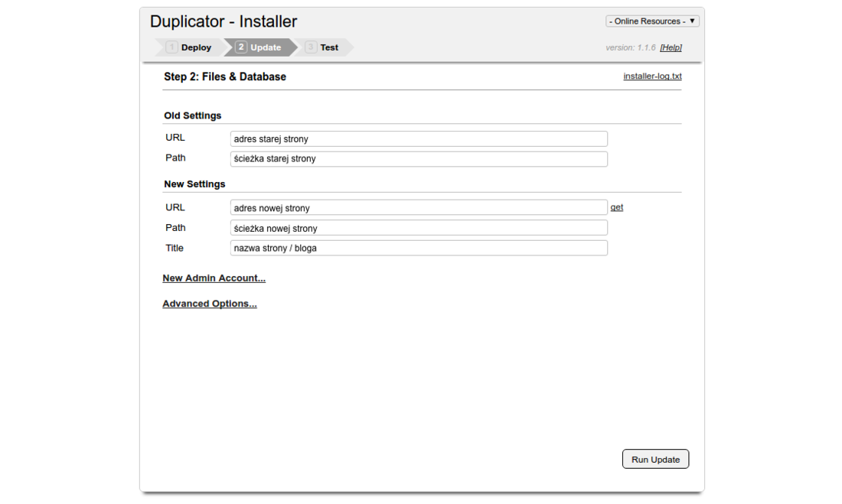This screenshot has height=504, width=842.
Task: Click the step number 2 badge
Action: (241, 47)
